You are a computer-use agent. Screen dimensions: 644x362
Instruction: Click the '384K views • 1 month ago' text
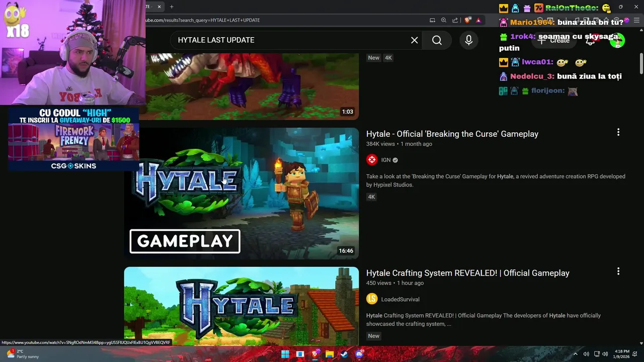399,144
